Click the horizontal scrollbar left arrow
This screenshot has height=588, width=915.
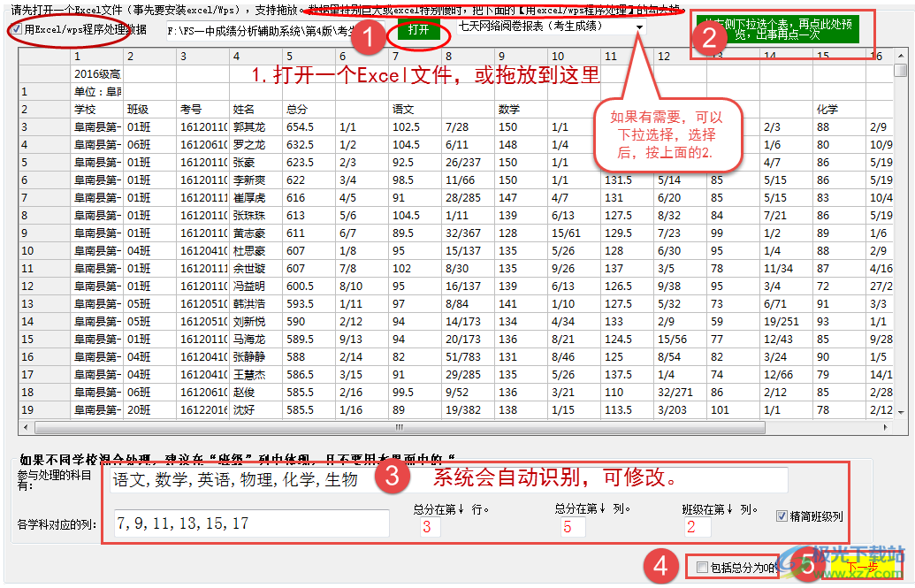click(x=25, y=427)
